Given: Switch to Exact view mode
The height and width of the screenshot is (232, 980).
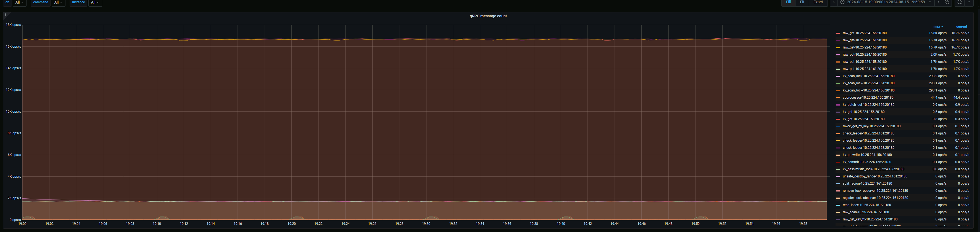Looking at the screenshot, I should click(818, 2).
